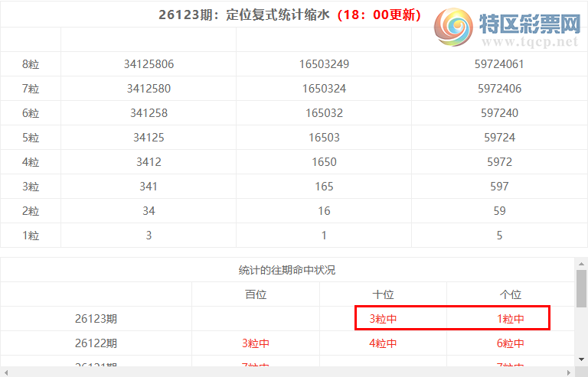Click '6粒中' in the 26122期 row
The height and width of the screenshot is (377, 588).
[x=511, y=343]
